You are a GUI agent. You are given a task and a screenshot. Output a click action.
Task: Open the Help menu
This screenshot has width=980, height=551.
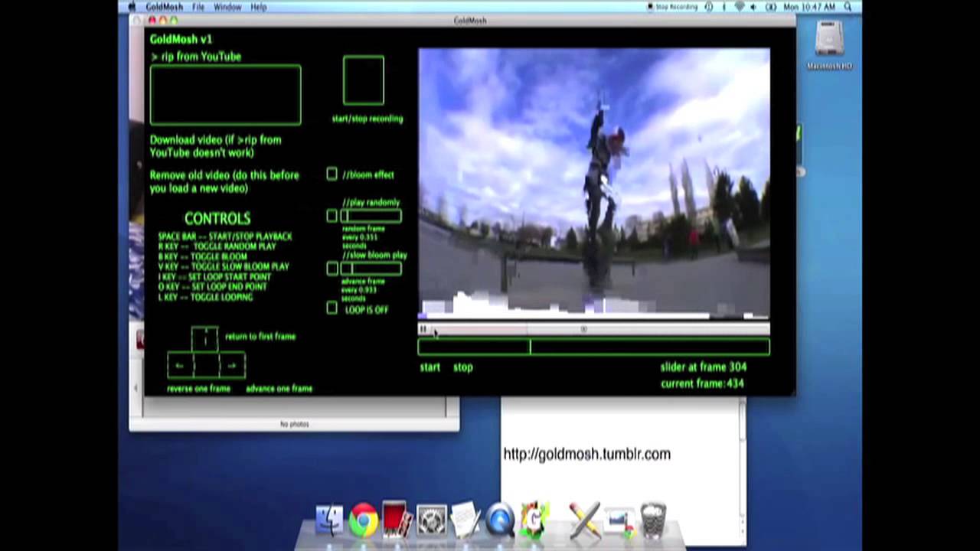tap(259, 7)
